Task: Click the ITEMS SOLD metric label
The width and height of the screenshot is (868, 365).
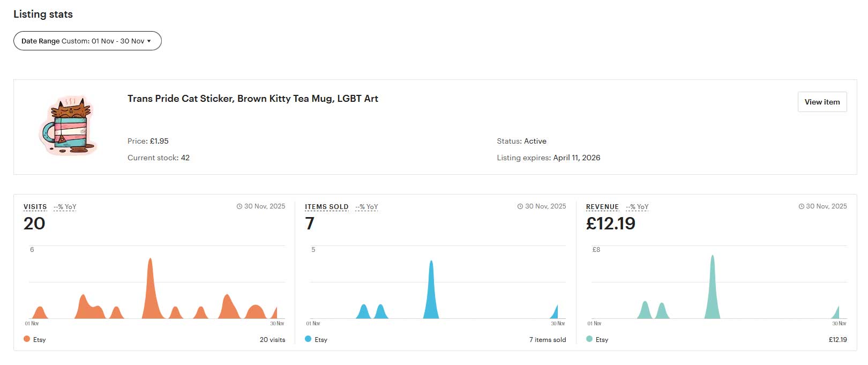Action: 326,207
